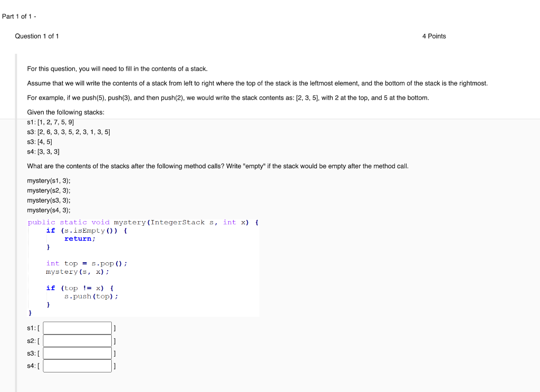Click the line showing s4: [3, 3, 3]
The image size is (540, 392).
[44, 151]
